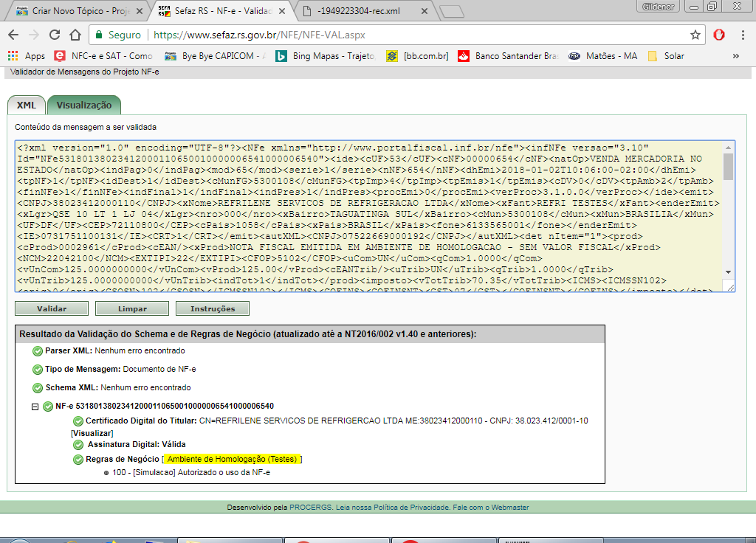
Task: Click the browser forward arrow
Action: tap(34, 35)
